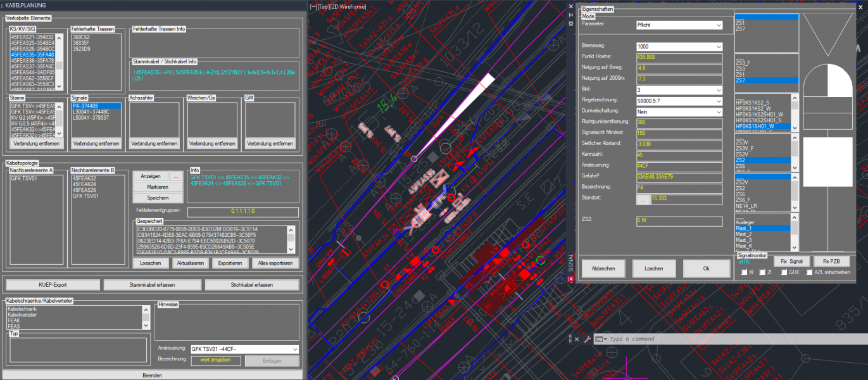The image size is (868, 380).
Task: Close the command line with its X icon
Action: click(576, 339)
